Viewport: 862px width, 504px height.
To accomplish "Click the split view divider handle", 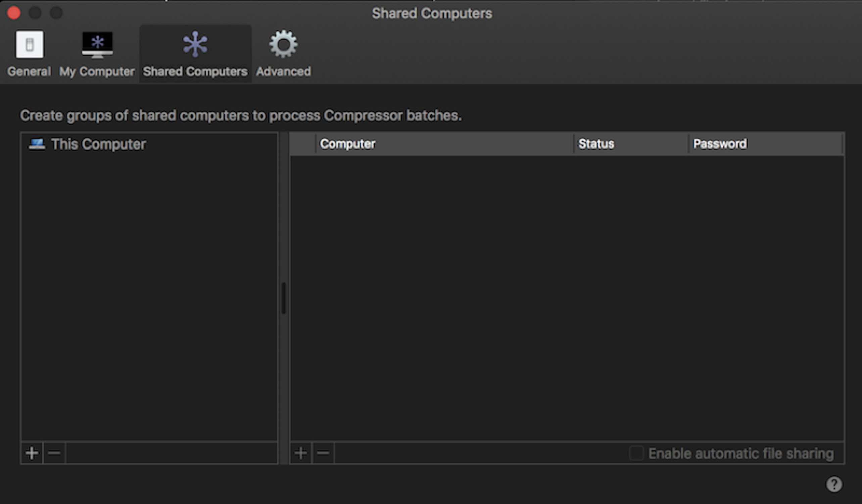I will click(x=284, y=298).
